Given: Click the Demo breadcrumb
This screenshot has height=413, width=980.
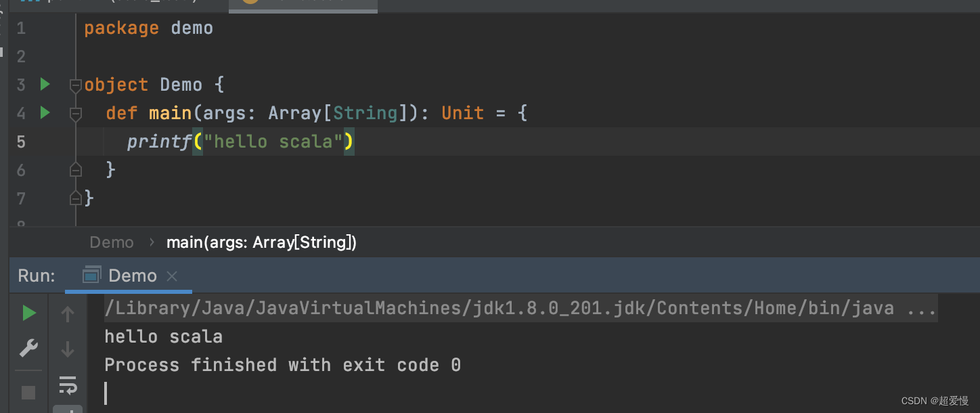Looking at the screenshot, I should [x=112, y=242].
